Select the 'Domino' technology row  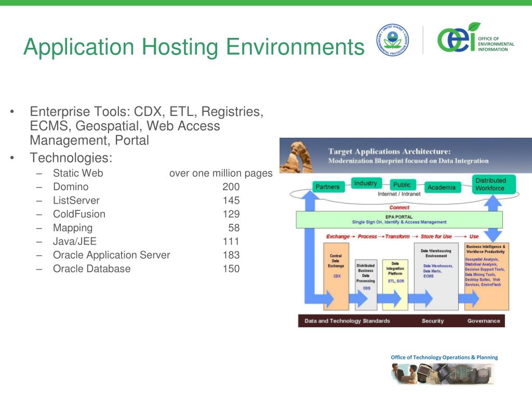tap(71, 187)
